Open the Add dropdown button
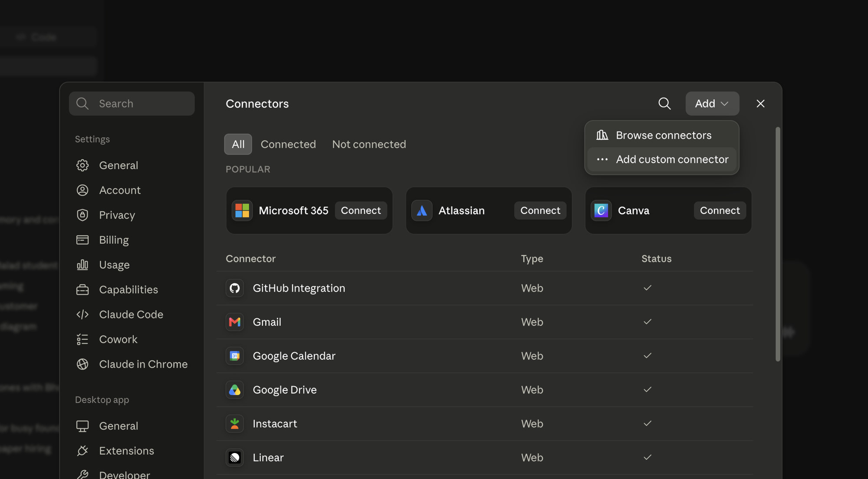Screen dimensions: 868x479 point(712,103)
